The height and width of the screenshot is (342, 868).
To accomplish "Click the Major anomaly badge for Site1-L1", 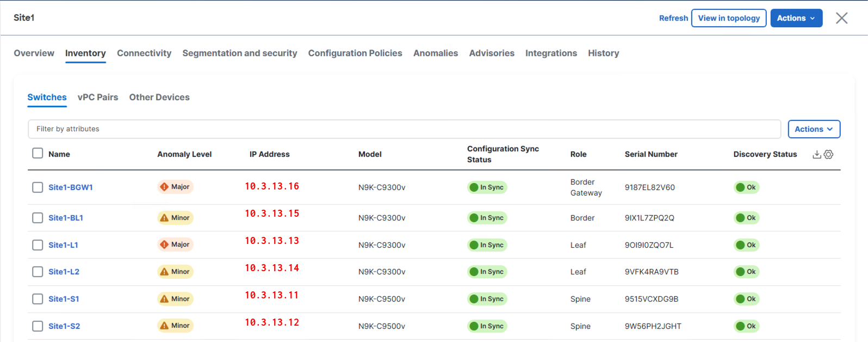I will [x=175, y=245].
